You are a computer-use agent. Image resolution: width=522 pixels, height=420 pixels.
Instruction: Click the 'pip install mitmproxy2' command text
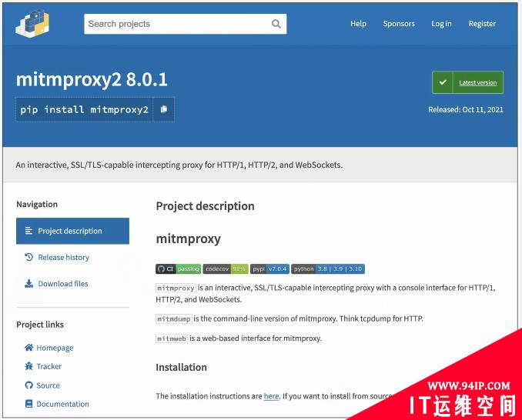tap(84, 109)
